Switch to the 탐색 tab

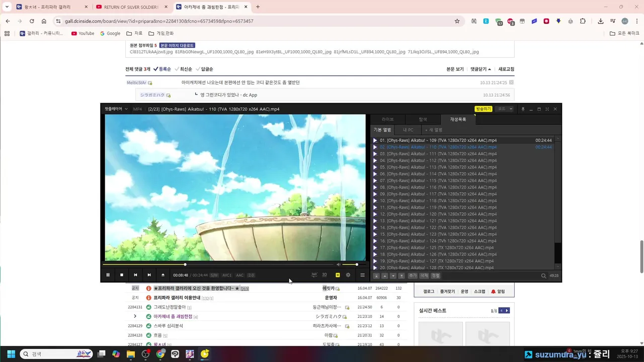pos(423,119)
